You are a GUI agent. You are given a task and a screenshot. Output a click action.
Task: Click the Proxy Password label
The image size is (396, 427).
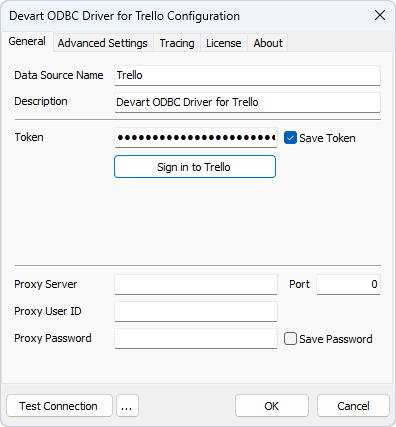point(53,338)
